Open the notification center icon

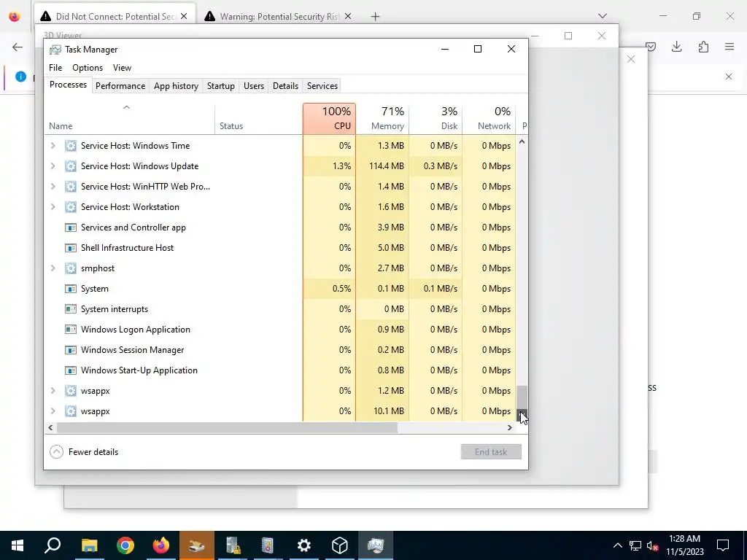[723, 545]
